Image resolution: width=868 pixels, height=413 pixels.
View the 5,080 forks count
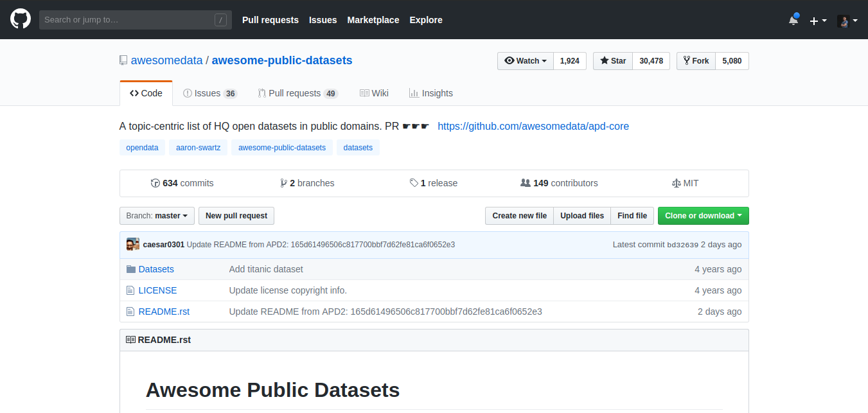(732, 61)
